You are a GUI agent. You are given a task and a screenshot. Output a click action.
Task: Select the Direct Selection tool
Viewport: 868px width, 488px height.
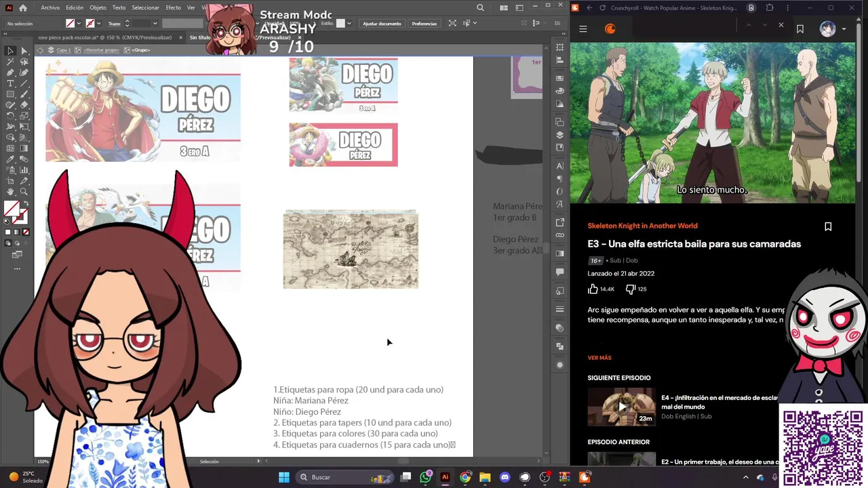[x=24, y=51]
